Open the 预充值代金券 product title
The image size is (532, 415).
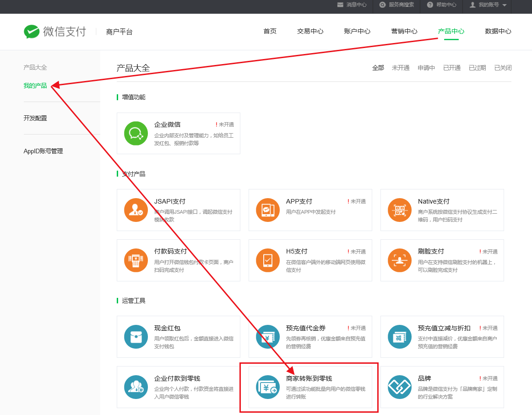click(x=306, y=328)
